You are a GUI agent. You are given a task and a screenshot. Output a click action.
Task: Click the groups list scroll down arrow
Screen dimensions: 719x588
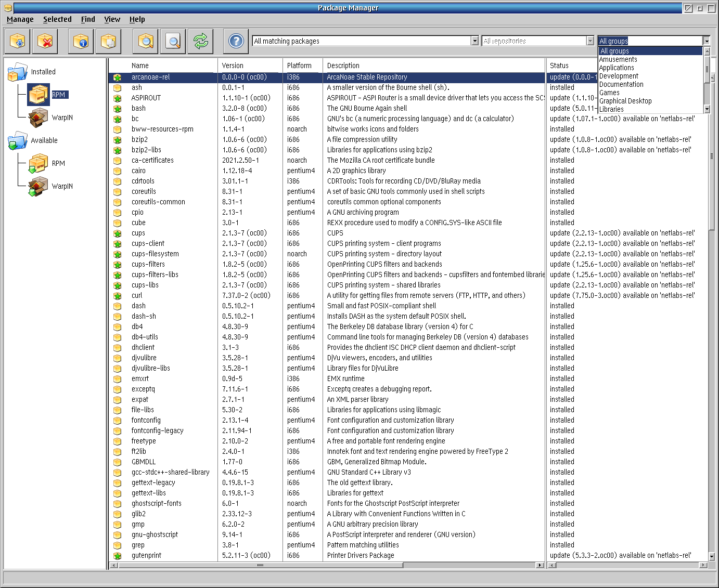tap(707, 109)
